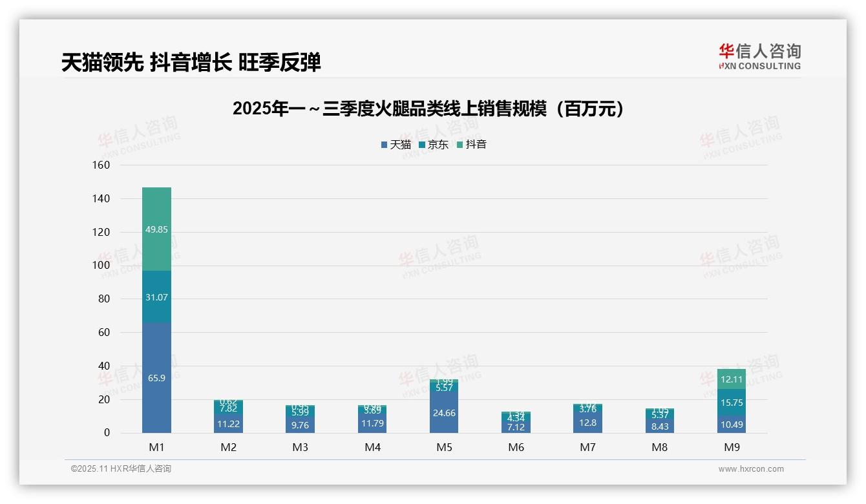Expand the M5 bar data labels
866x504 pixels.
point(444,407)
